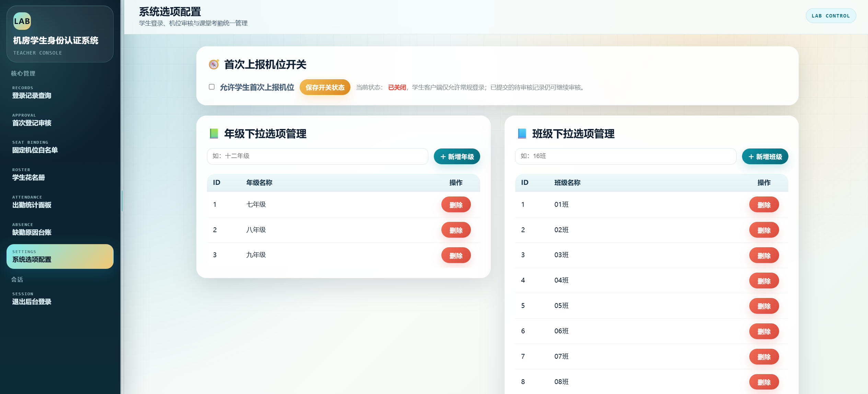
Task: Delete the 06班 class row
Action: [x=764, y=331]
